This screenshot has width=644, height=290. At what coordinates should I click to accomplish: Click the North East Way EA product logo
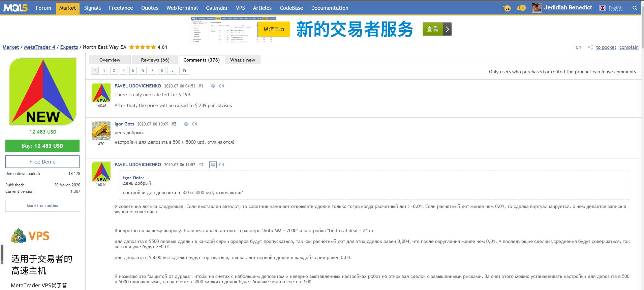tap(43, 92)
